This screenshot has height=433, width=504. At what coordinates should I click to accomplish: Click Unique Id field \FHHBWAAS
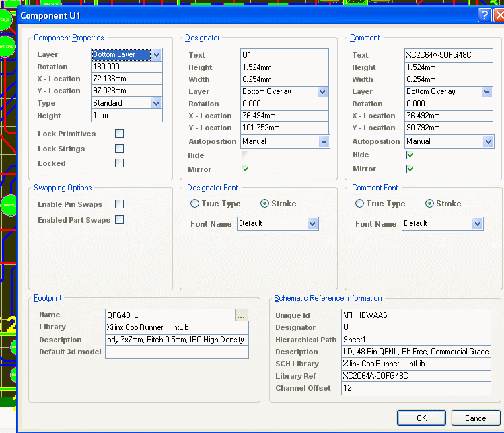[x=416, y=315]
